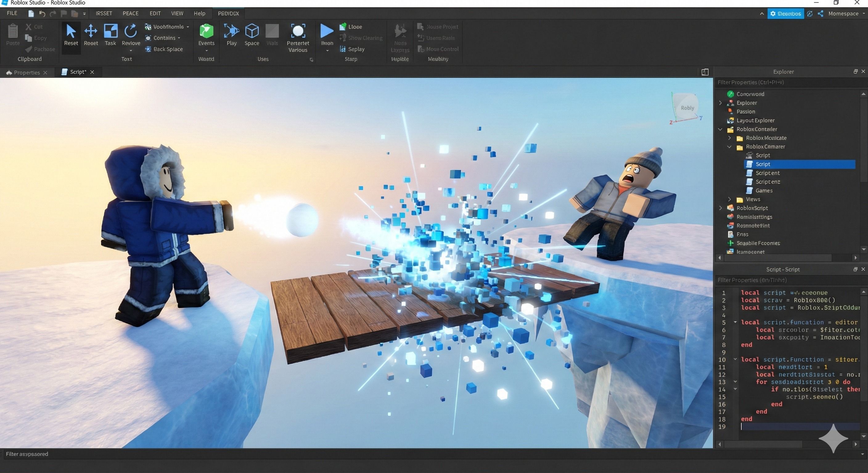Click the green Events icon
The image size is (868, 473).
(206, 31)
